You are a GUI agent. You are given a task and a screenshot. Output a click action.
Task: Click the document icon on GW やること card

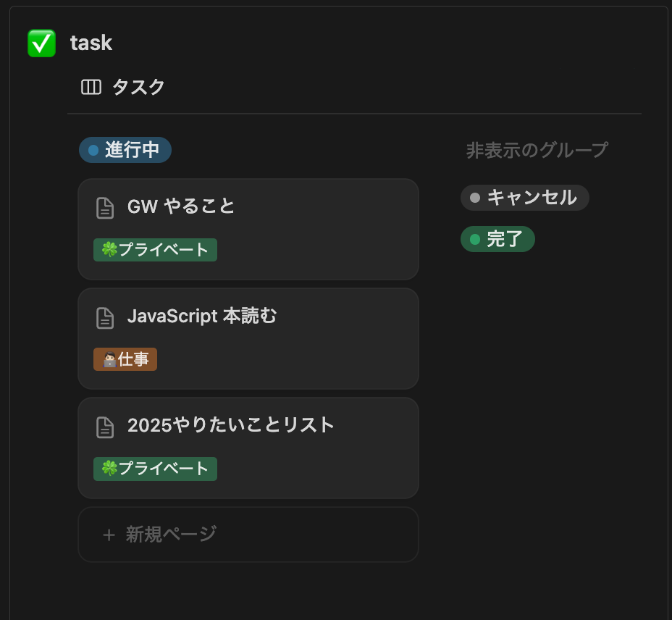click(105, 208)
